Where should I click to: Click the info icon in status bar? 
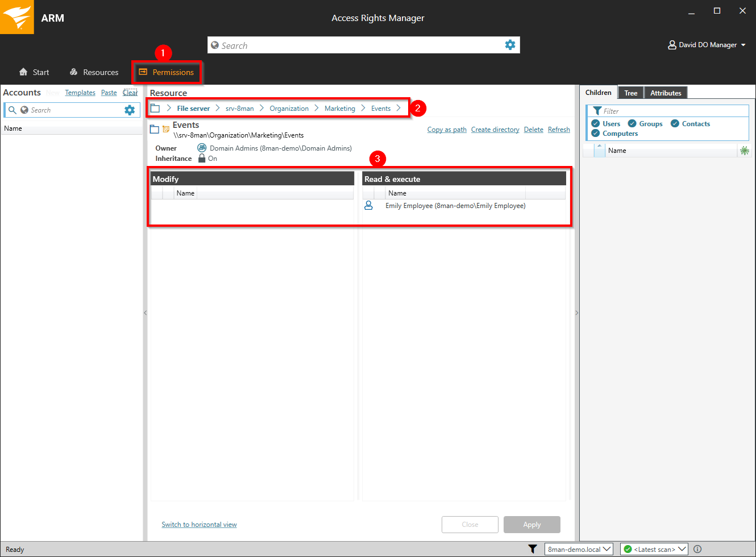[x=697, y=549]
